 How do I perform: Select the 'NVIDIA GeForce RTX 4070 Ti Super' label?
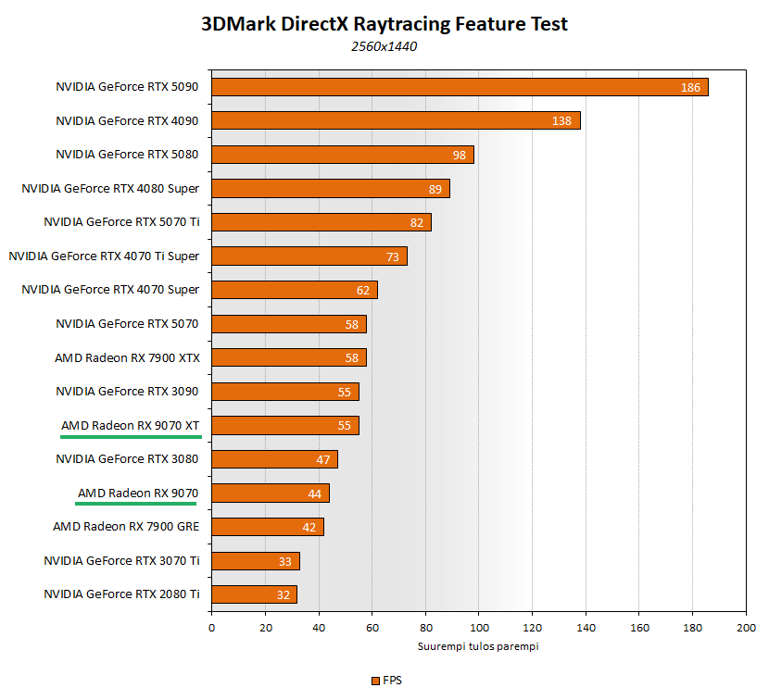(104, 256)
